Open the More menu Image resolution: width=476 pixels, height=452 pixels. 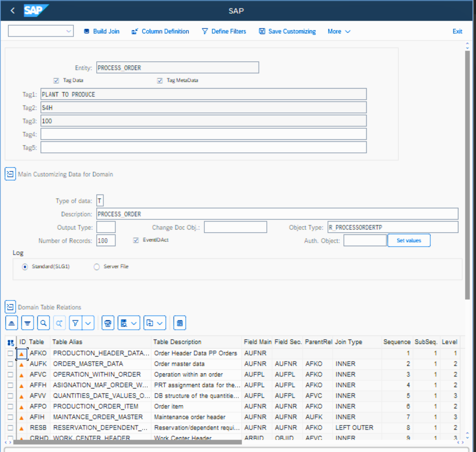(339, 32)
